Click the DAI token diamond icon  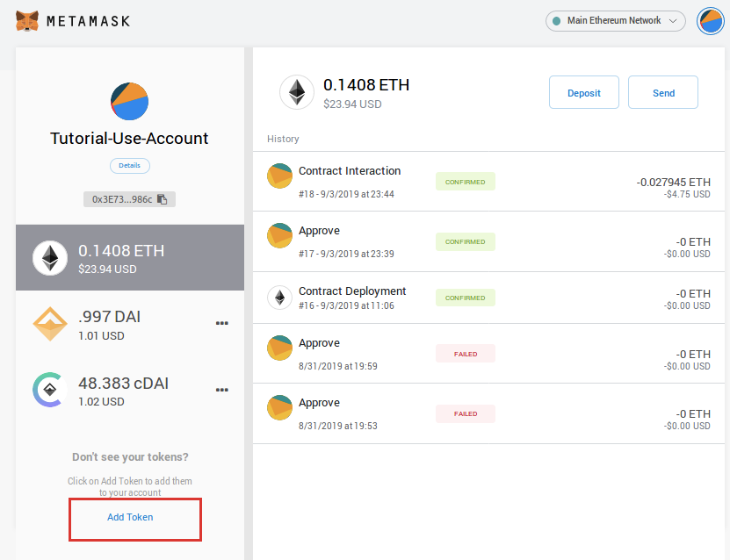click(x=50, y=324)
